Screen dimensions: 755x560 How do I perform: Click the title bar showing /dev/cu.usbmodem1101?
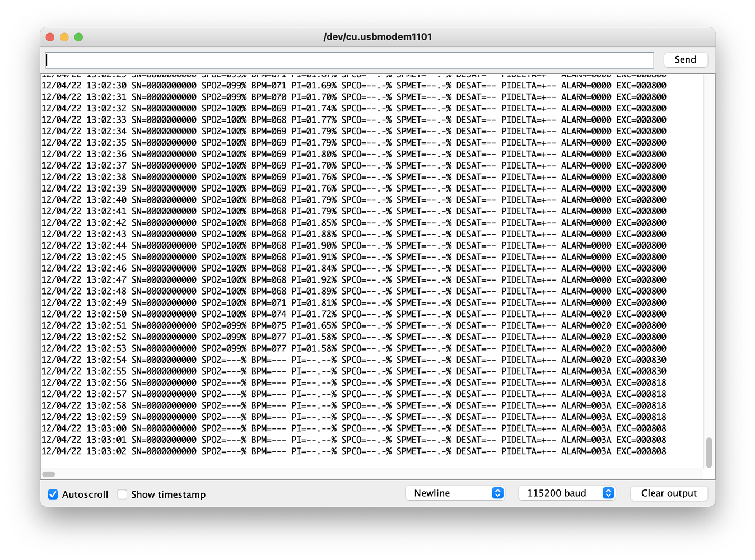click(x=377, y=36)
